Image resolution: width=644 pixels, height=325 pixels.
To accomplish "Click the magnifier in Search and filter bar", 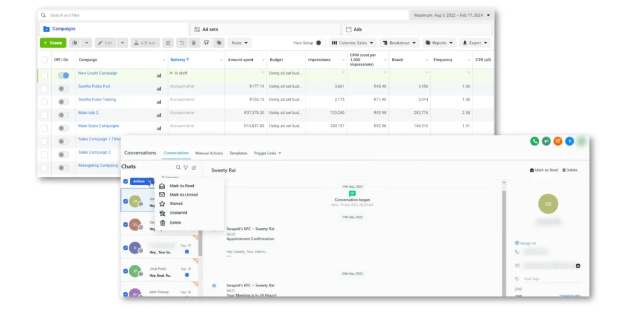I will pos(44,15).
